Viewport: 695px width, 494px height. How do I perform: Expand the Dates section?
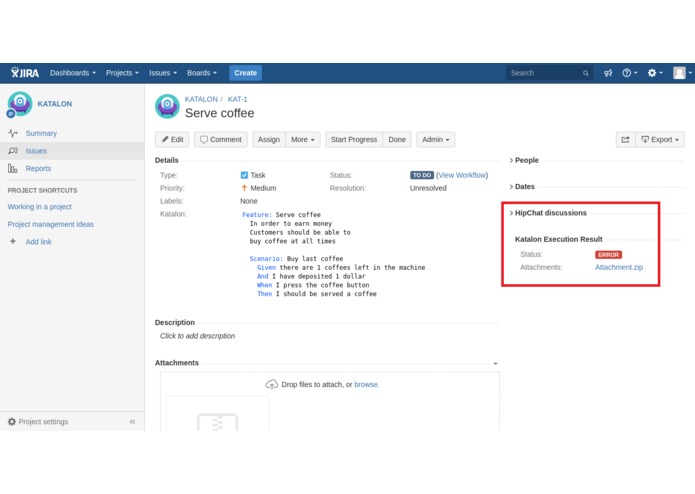[x=522, y=187]
